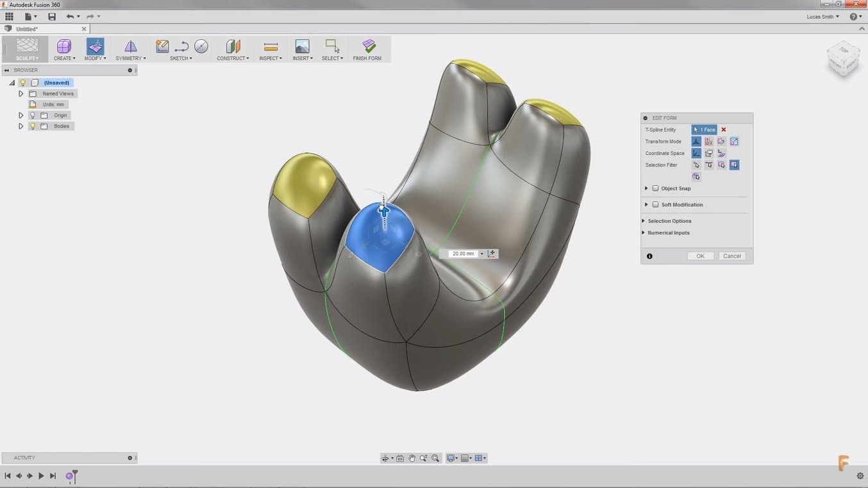Open the Sculpt workspace menu

(27, 50)
